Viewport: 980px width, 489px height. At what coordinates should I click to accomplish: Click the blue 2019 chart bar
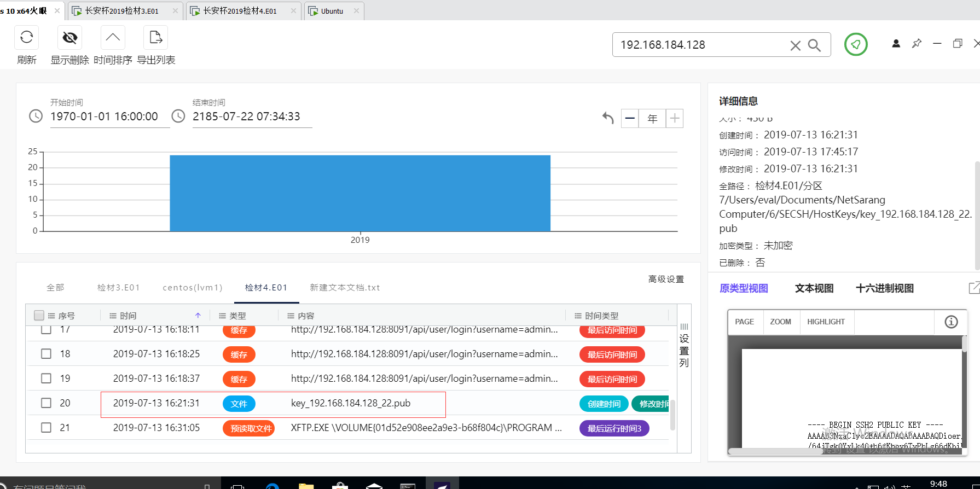click(x=360, y=193)
